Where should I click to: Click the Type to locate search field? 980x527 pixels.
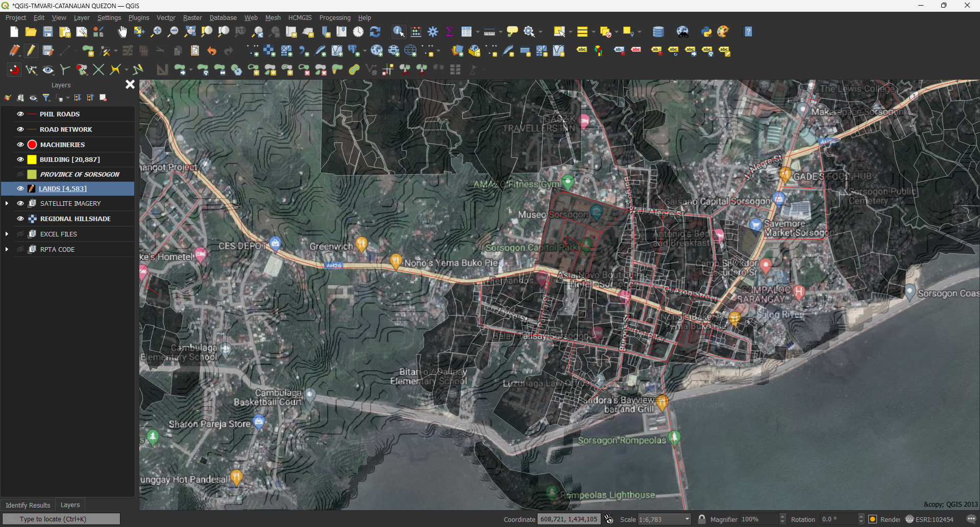[x=61, y=519]
